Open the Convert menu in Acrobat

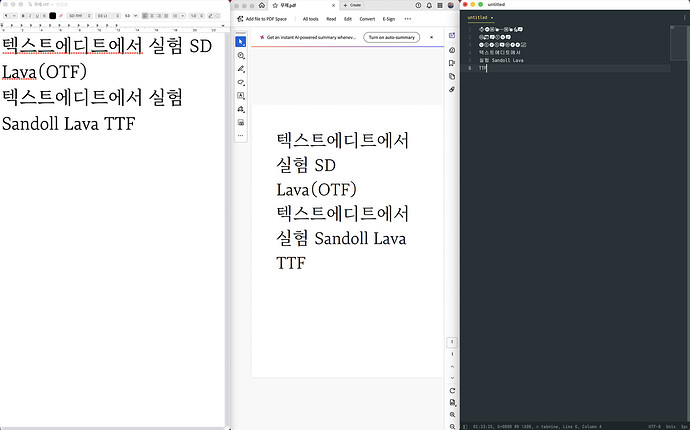(x=367, y=19)
